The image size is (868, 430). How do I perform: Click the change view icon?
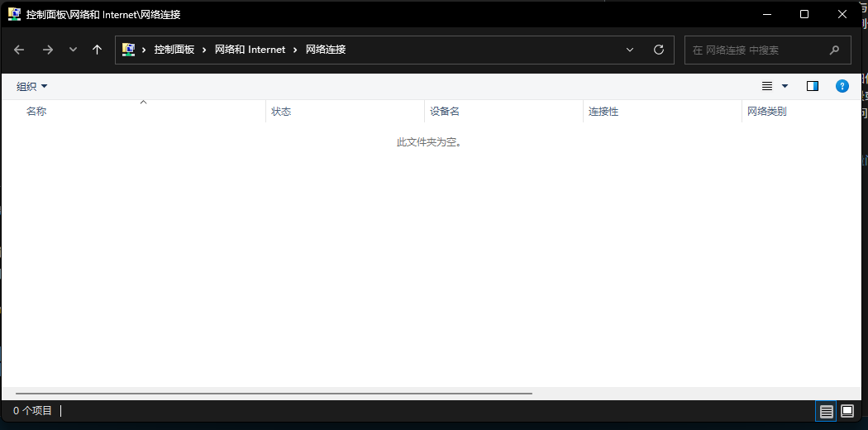[x=767, y=86]
